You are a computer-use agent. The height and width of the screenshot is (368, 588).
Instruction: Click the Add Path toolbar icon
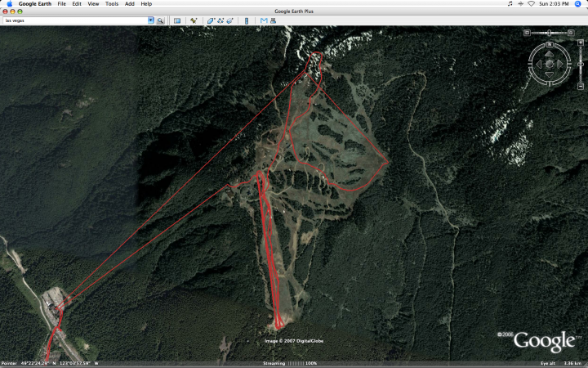[x=220, y=20]
